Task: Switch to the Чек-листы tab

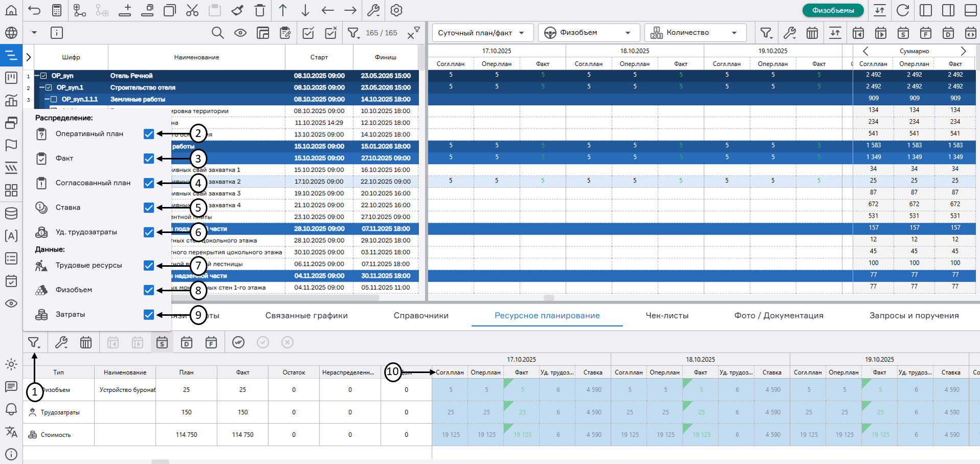Action: 667,316
